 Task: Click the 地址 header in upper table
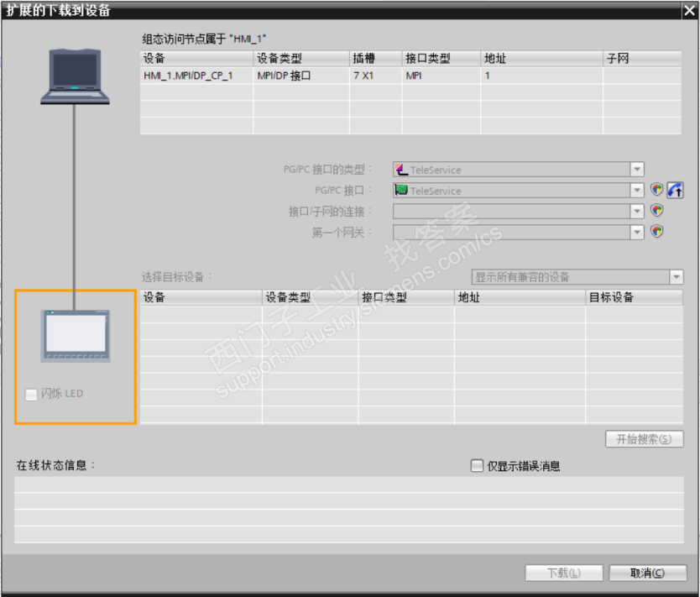pos(542,58)
